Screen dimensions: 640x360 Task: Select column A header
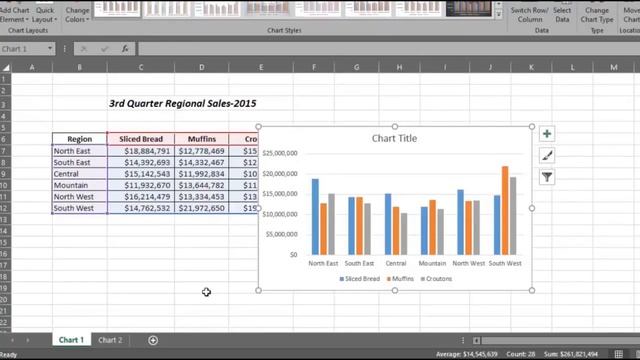pos(32,67)
